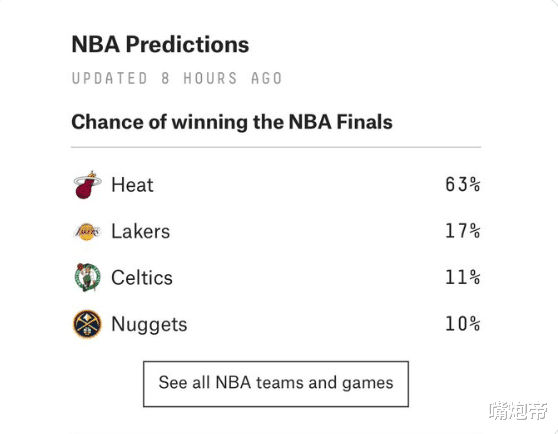Viewport: 558px width, 434px height.
Task: Click the word Finals in the subtitle
Action: (x=364, y=122)
